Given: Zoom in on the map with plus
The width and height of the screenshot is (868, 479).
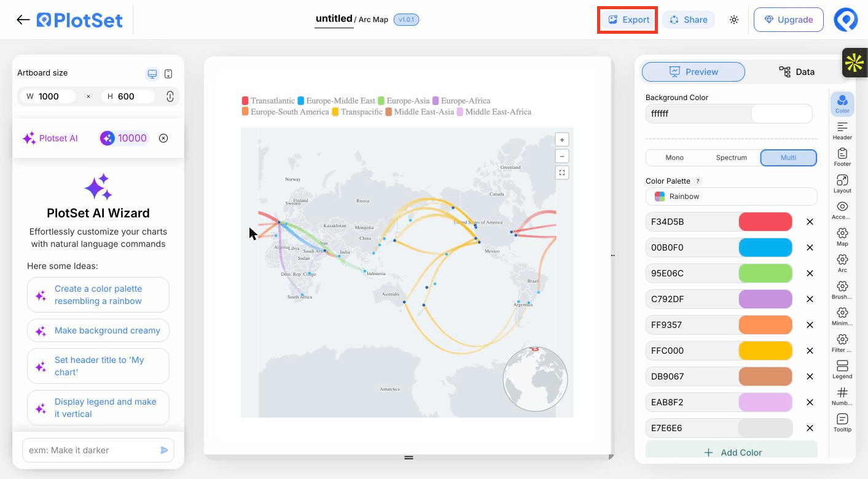Looking at the screenshot, I should pos(561,139).
